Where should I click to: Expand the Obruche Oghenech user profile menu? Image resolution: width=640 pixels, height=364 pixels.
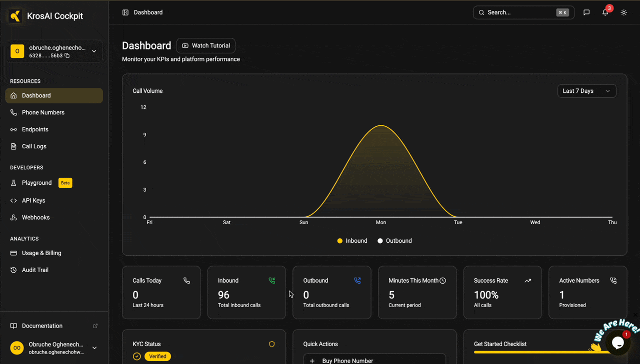(x=54, y=348)
